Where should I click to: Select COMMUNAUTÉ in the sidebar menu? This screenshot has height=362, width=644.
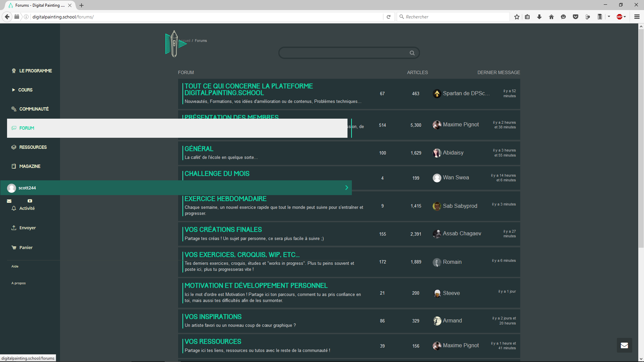point(34,109)
